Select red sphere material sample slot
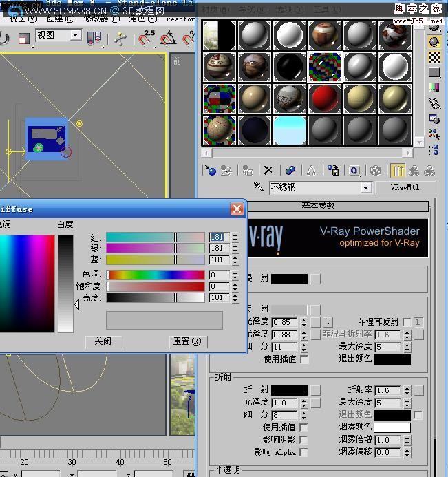448x477 pixels. pyautogui.click(x=324, y=98)
